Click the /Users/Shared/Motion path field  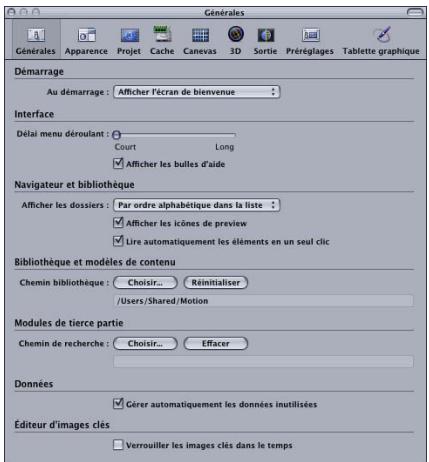click(263, 301)
